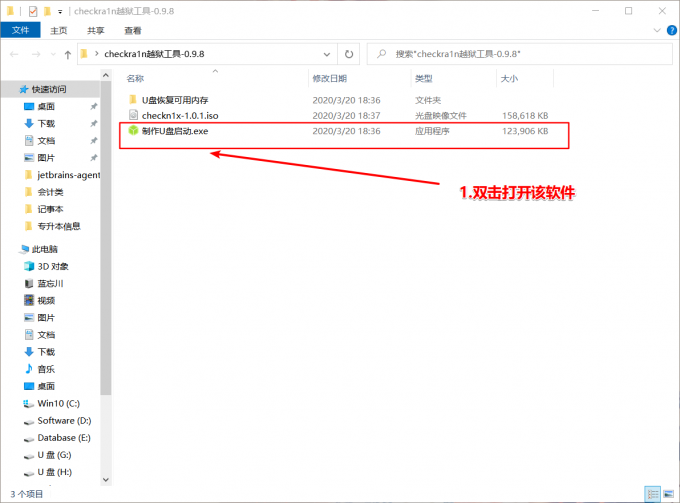680x503 pixels.
Task: Minimize the explorer window
Action: tap(595, 11)
